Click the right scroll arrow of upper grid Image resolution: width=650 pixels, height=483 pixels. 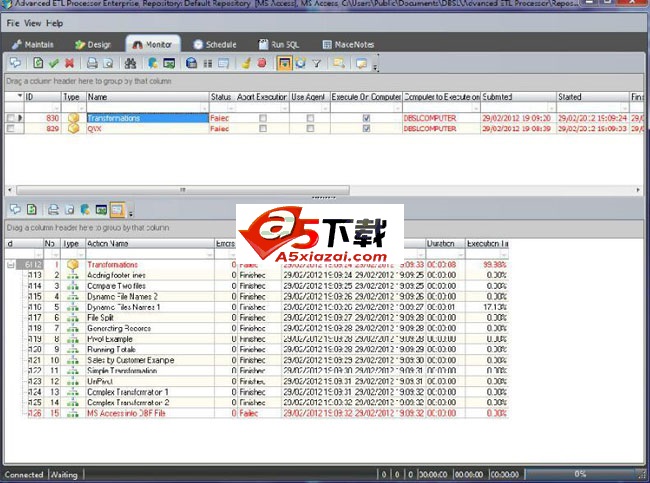[x=638, y=190]
